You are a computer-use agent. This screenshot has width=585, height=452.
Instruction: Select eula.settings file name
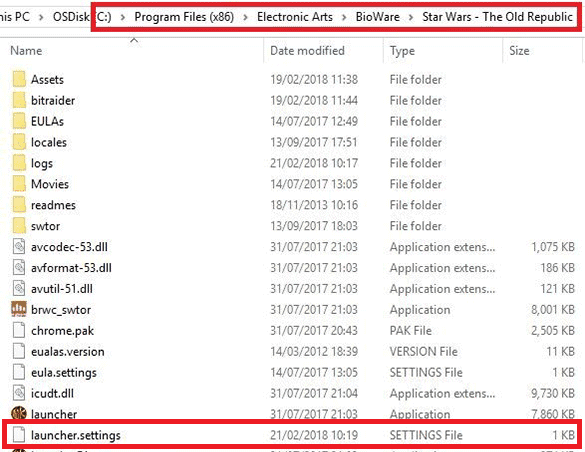(64, 373)
